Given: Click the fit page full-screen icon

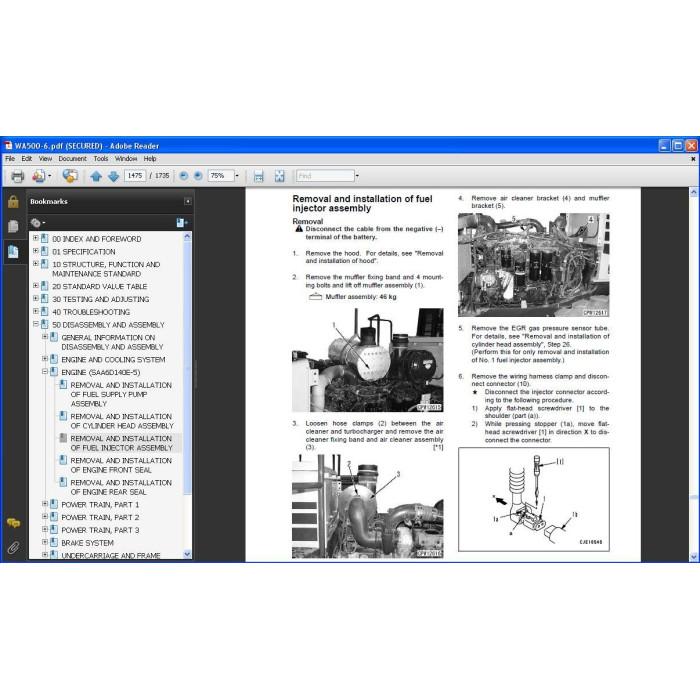Looking at the screenshot, I should click(x=279, y=176).
